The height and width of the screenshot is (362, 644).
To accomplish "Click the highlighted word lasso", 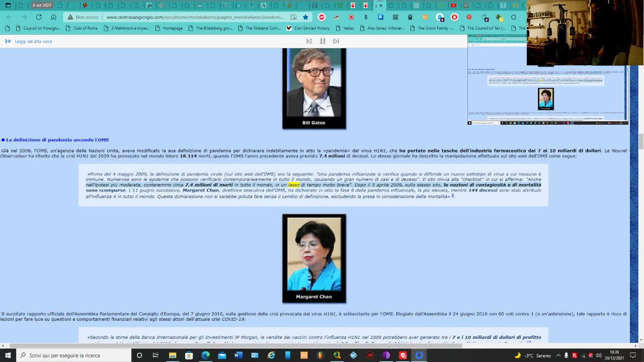I will tap(294, 185).
